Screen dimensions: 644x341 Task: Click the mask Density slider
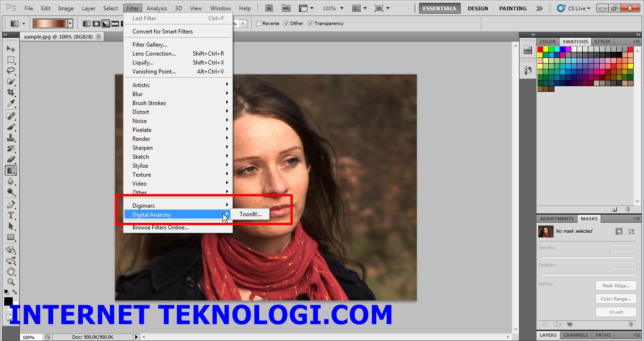coord(587,257)
